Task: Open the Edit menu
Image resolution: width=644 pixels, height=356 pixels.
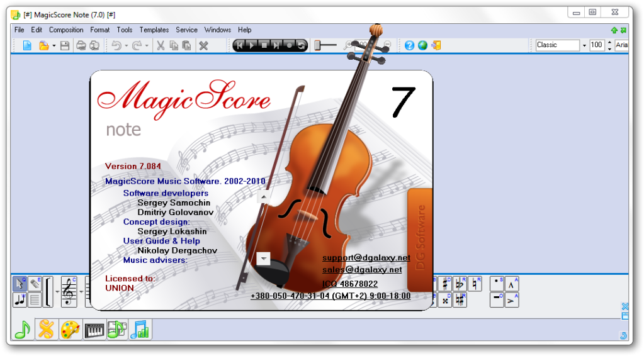Action: pos(37,30)
